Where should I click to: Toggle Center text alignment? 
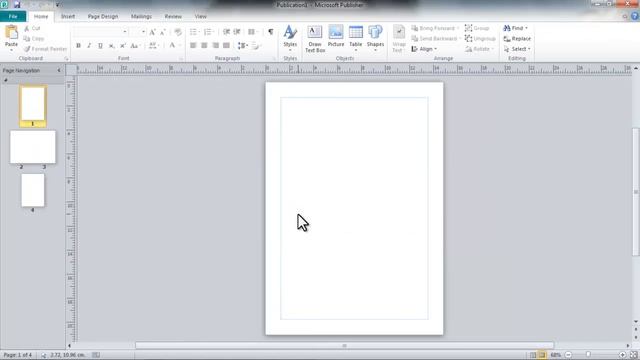pyautogui.click(x=204, y=46)
